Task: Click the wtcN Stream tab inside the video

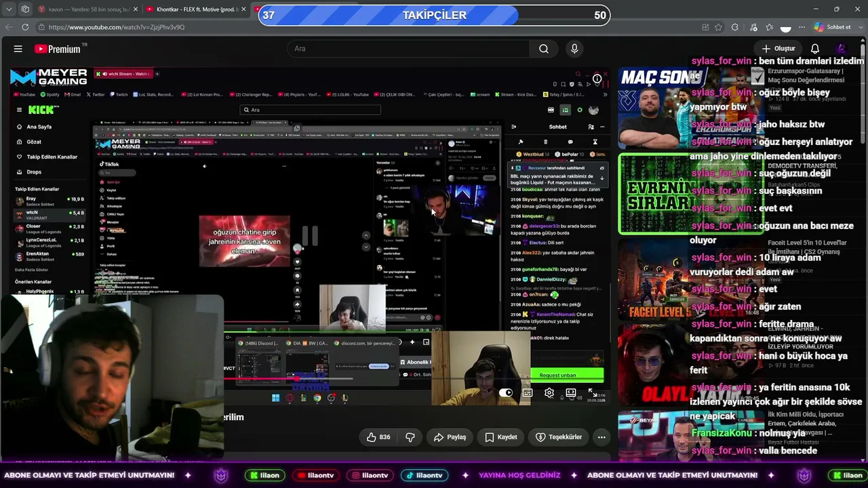Action: (x=123, y=74)
